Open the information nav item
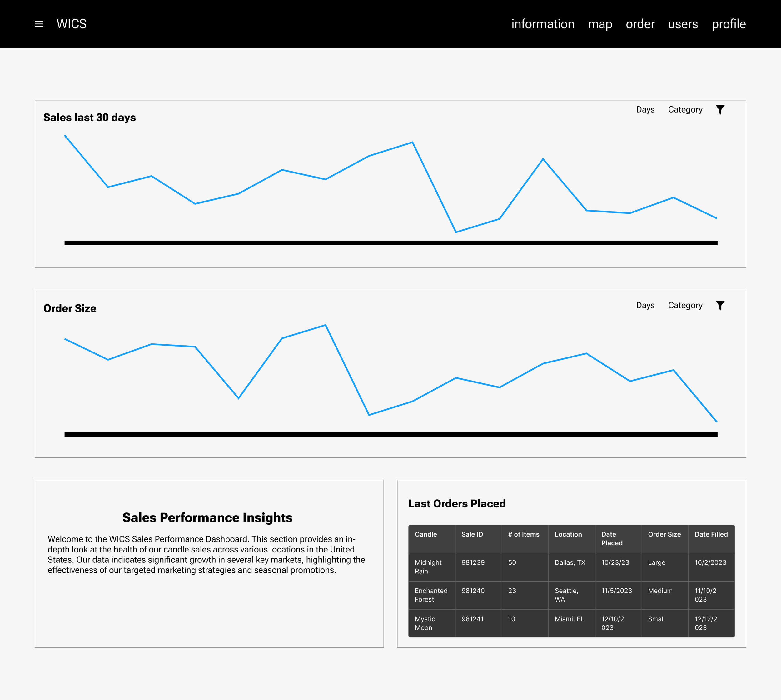Image resolution: width=781 pixels, height=700 pixels. point(543,24)
